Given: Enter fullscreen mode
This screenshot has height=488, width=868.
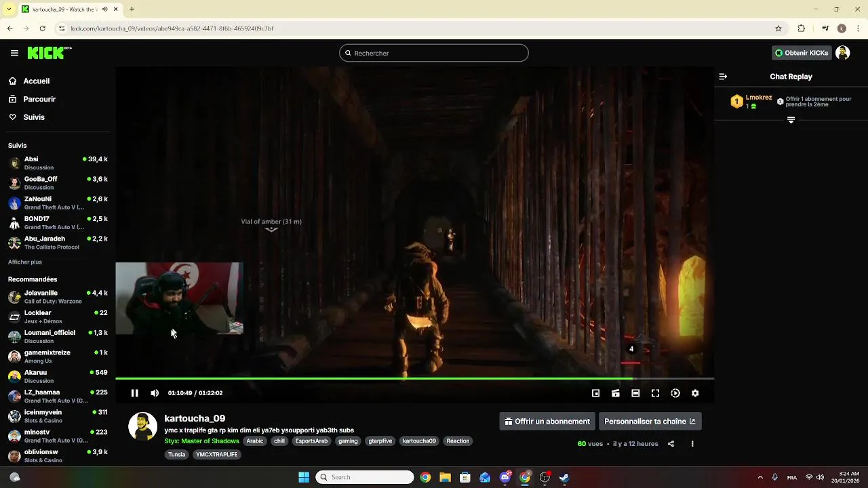Looking at the screenshot, I should (x=655, y=393).
